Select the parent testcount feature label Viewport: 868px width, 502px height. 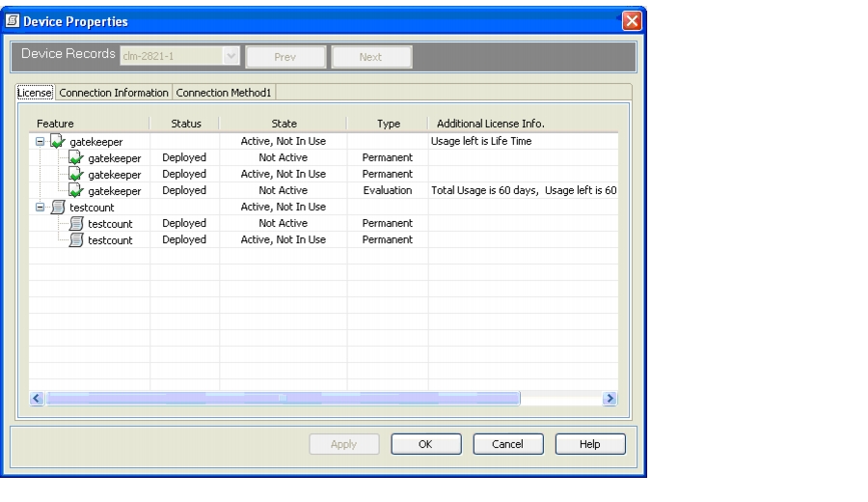(x=92, y=208)
